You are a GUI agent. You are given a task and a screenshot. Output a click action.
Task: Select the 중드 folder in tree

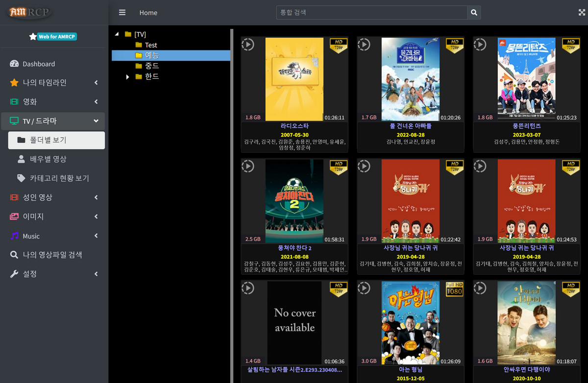(x=151, y=66)
